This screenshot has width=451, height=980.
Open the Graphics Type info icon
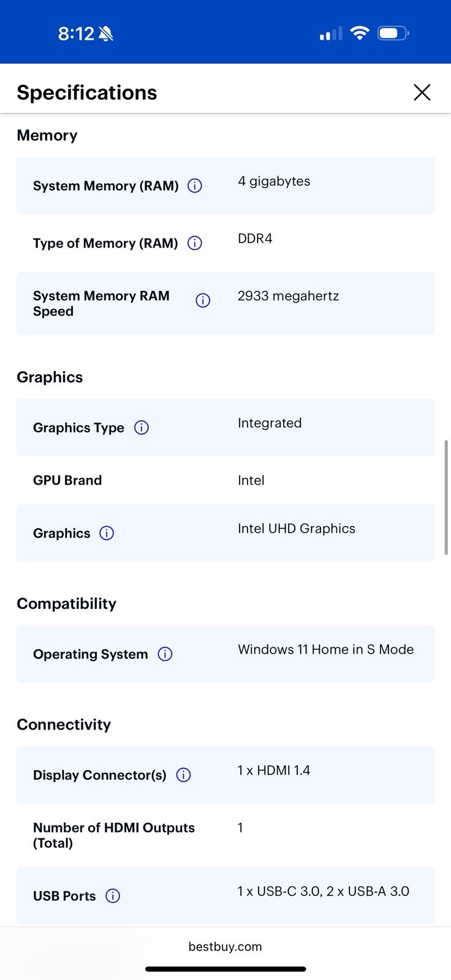[142, 428]
